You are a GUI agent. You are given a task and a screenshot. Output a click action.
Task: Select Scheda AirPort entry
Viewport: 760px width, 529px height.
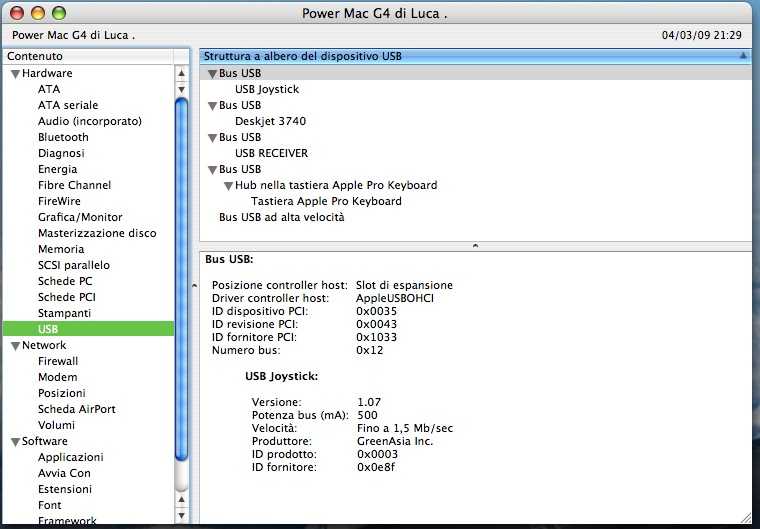coord(77,409)
